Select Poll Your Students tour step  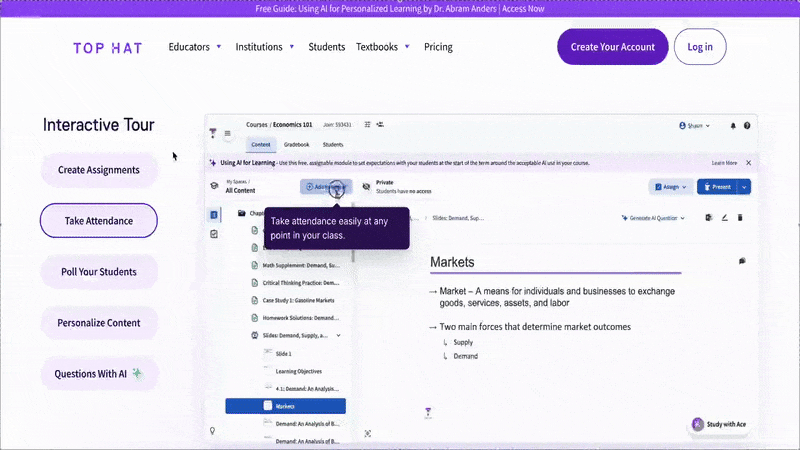[98, 272]
